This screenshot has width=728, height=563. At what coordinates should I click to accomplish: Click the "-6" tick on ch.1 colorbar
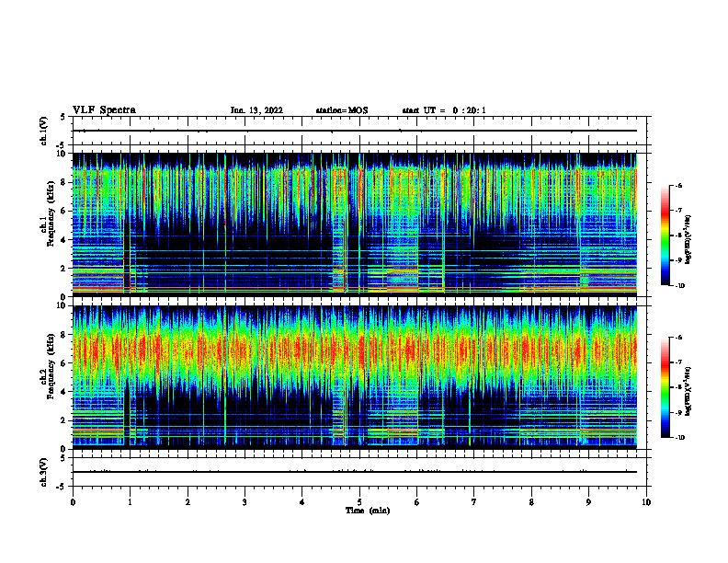(678, 185)
